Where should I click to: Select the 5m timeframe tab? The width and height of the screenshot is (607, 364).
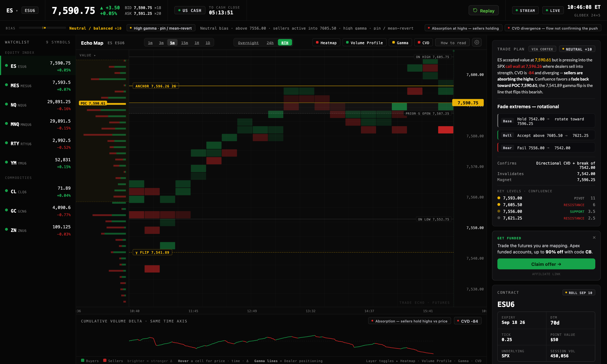tap(172, 43)
